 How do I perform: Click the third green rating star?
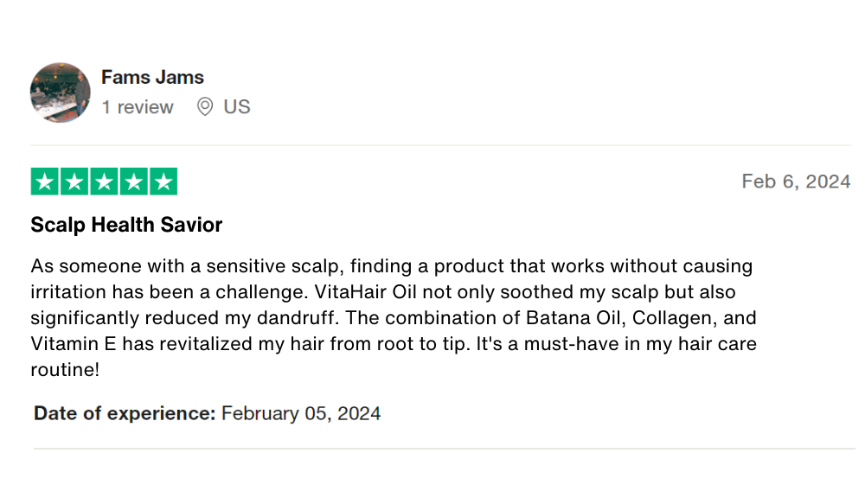104,182
